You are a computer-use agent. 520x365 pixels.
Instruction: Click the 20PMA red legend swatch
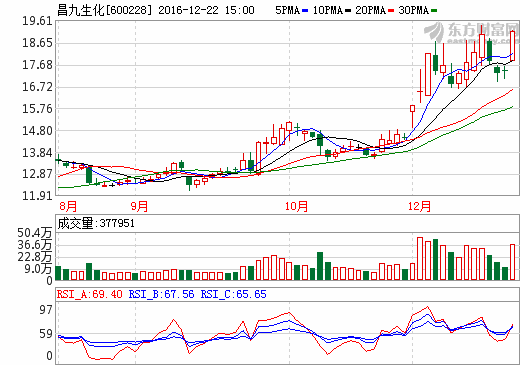[391, 11]
